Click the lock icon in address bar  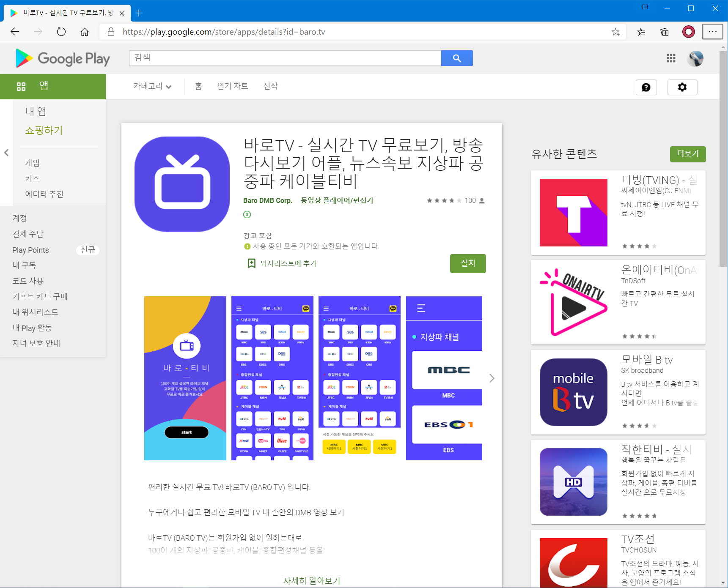point(111,32)
